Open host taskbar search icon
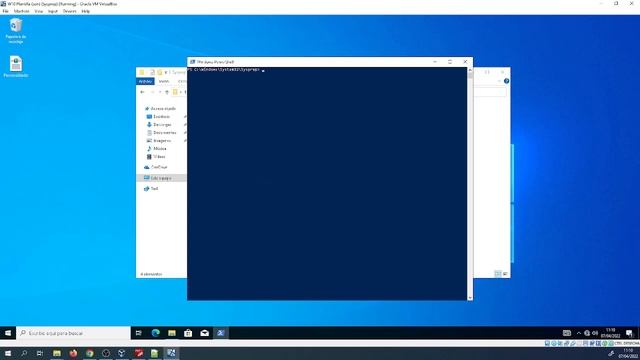Viewport: 640px width, 360px height. [24, 353]
